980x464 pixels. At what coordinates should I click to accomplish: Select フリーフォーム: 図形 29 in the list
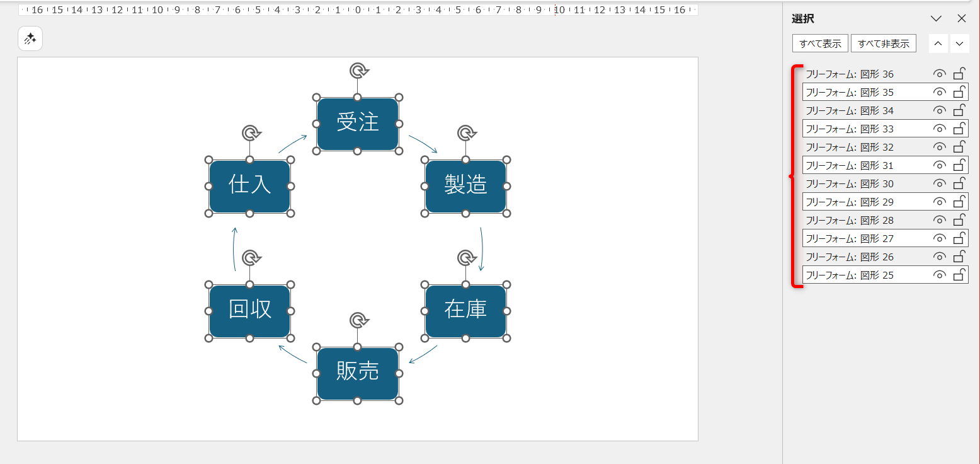pyautogui.click(x=886, y=202)
